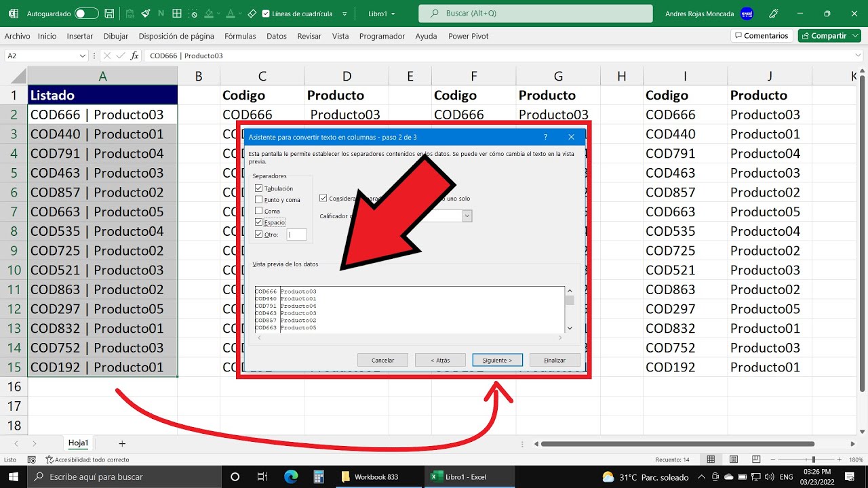Image resolution: width=868 pixels, height=488 pixels.
Task: Click zoom in plus button
Action: coord(840,460)
